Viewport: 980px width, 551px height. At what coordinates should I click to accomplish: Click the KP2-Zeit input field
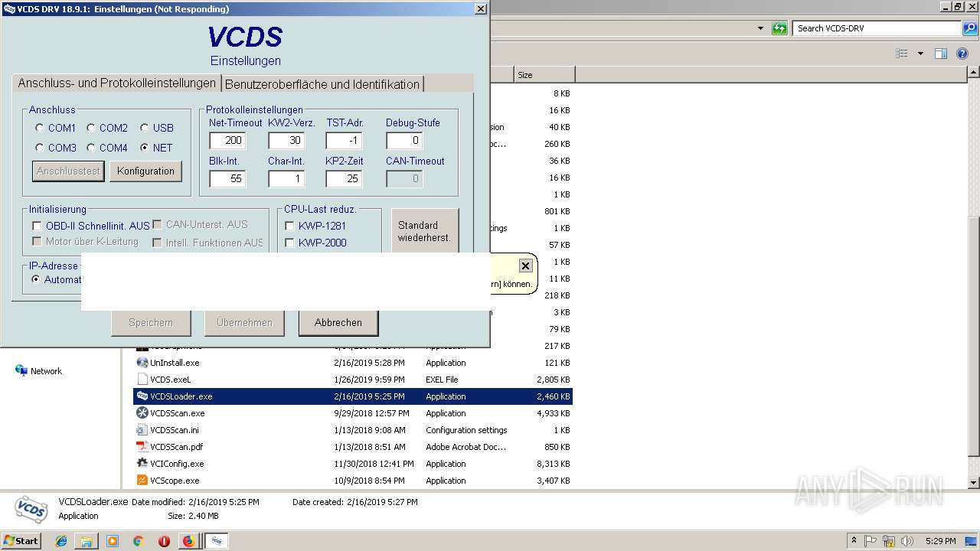pos(344,178)
